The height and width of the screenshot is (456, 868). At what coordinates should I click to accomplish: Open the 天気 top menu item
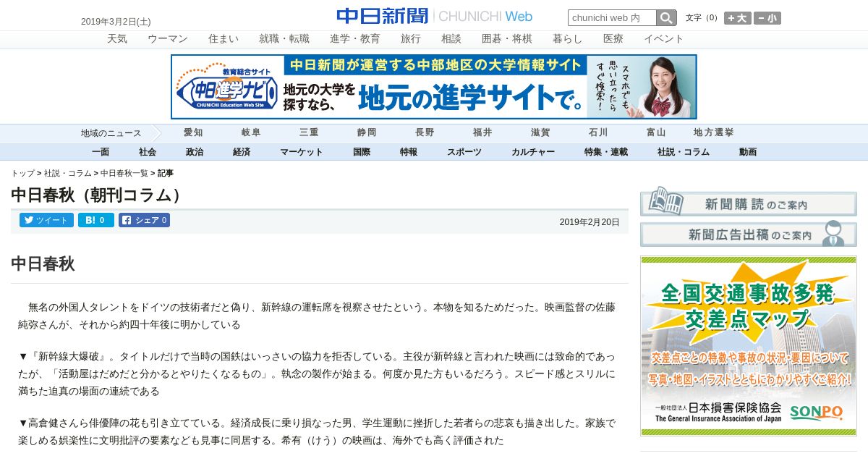pos(117,39)
